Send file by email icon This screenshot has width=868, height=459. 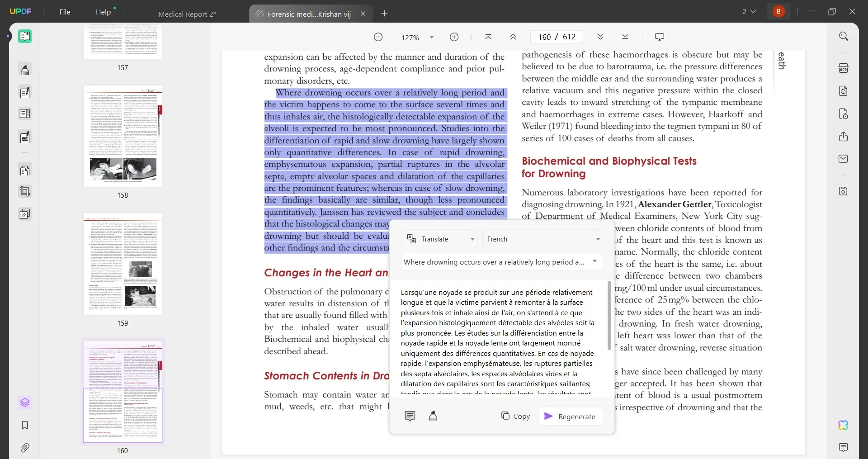(x=843, y=159)
